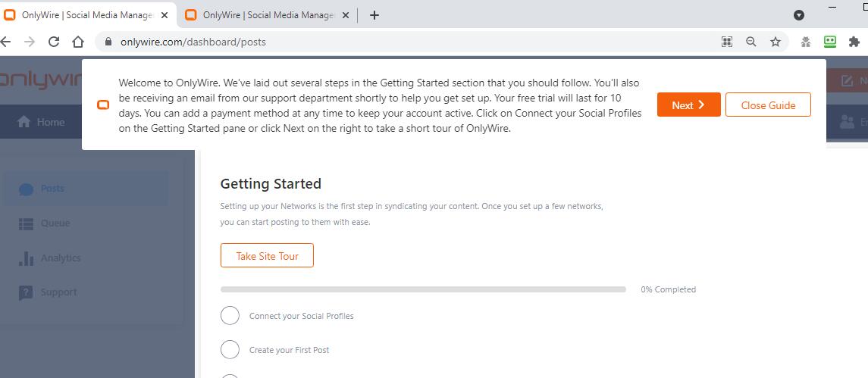
Task: Click the zoom magnifier in address bar
Action: point(751,42)
